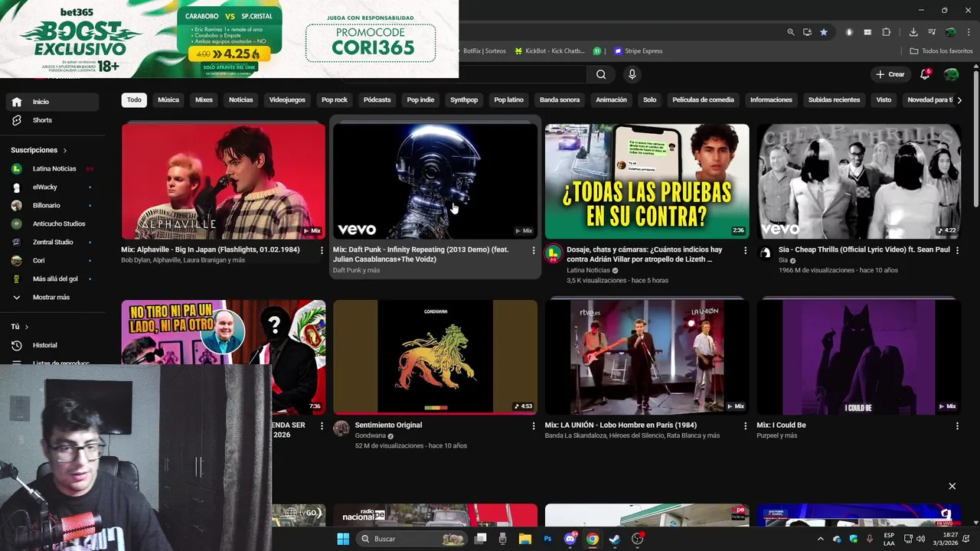The height and width of the screenshot is (551, 980).
Task: Open Latina Noticias channel avatar on Dosaje video
Action: (553, 254)
